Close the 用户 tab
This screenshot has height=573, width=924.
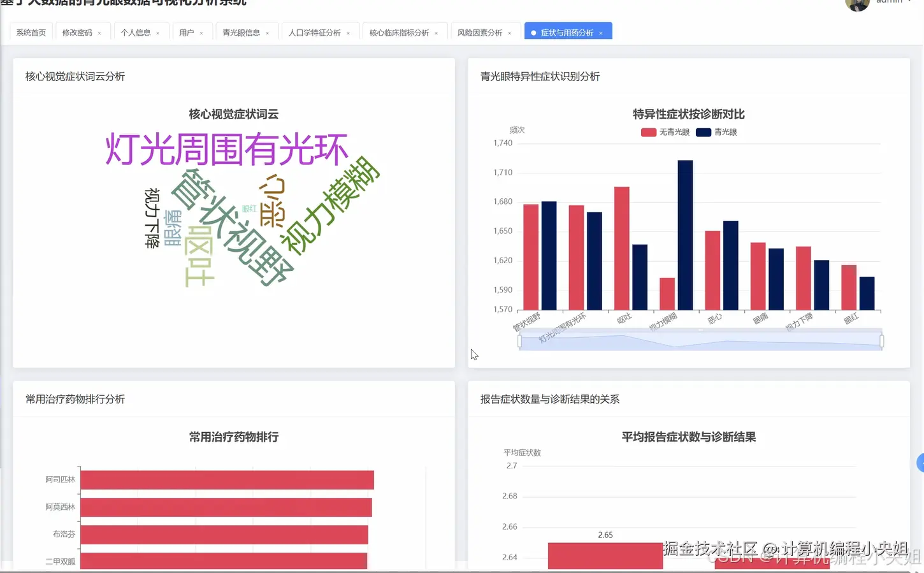(203, 32)
